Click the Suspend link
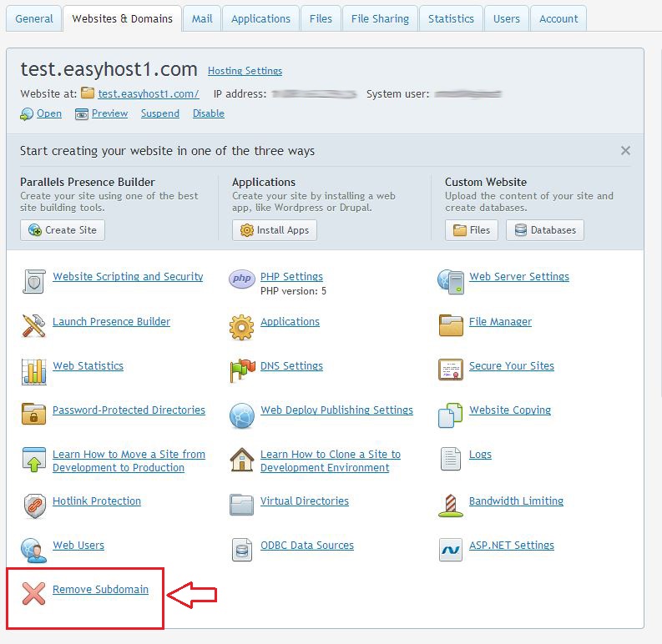662x644 pixels. 160,113
